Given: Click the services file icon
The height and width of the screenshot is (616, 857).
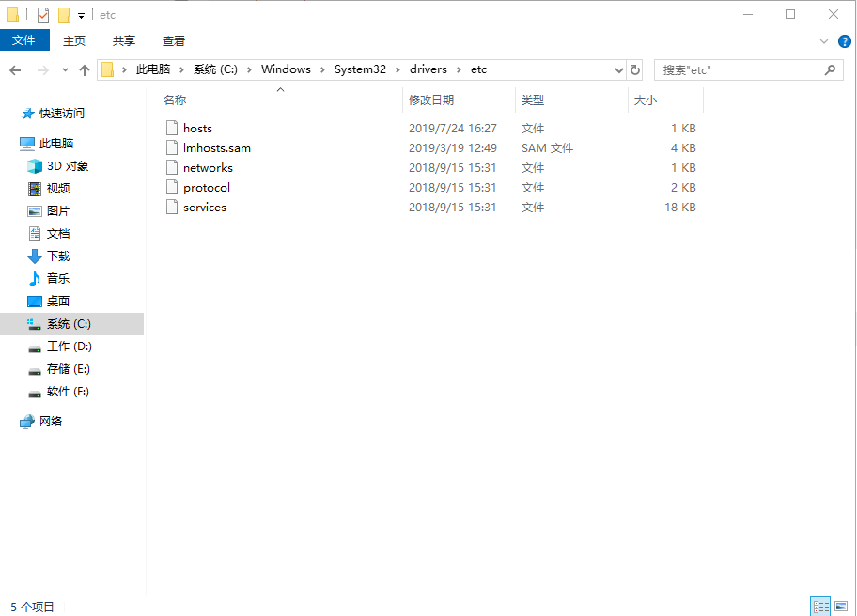Looking at the screenshot, I should 172,207.
